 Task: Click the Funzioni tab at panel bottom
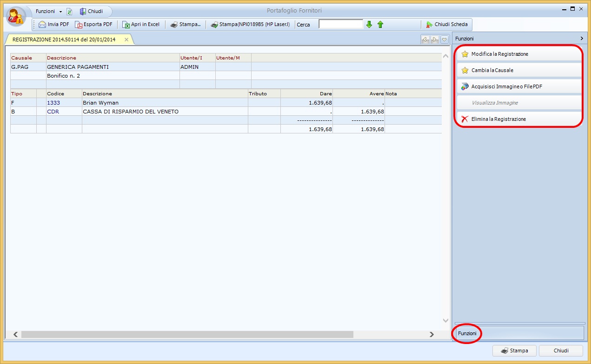click(467, 333)
